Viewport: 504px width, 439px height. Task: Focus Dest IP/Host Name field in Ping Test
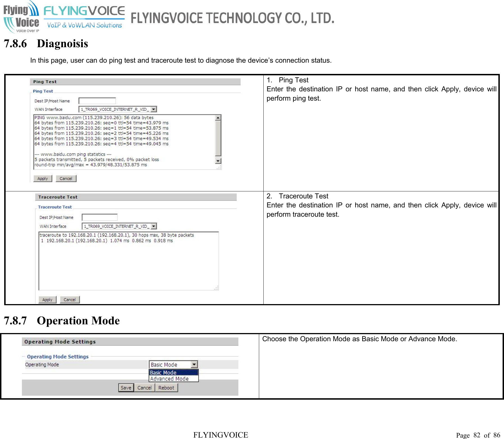pos(97,101)
